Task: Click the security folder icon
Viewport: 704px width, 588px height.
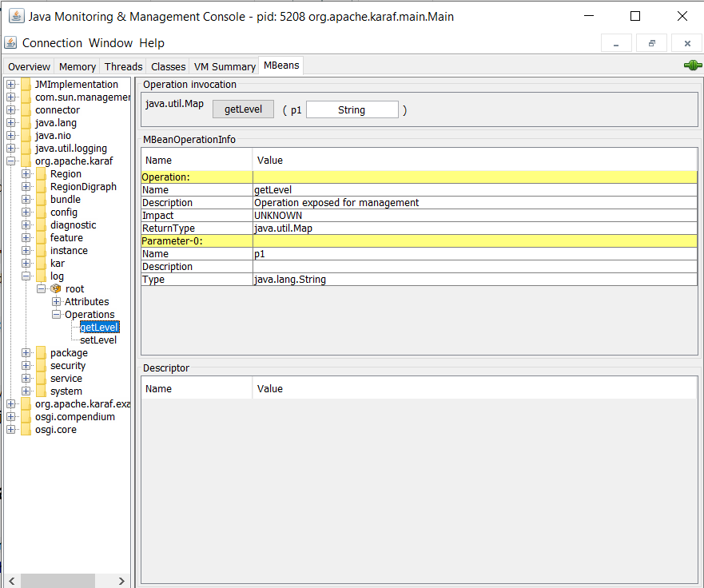Action: pos(41,366)
